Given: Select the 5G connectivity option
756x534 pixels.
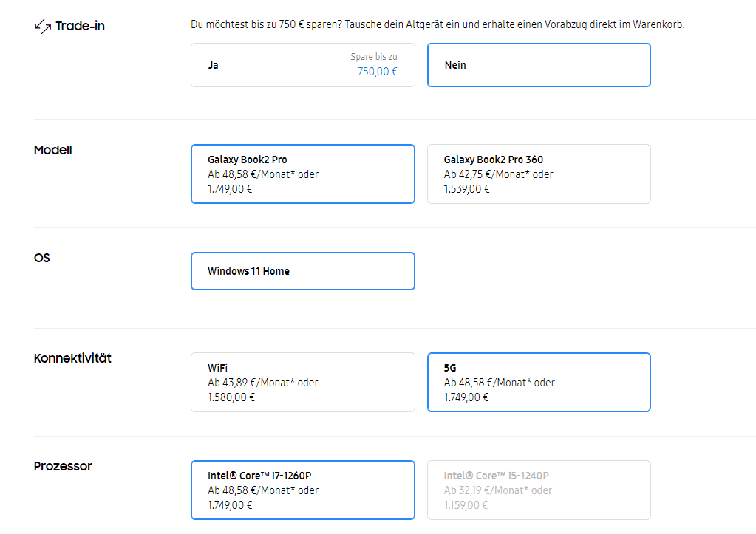Looking at the screenshot, I should [539, 382].
